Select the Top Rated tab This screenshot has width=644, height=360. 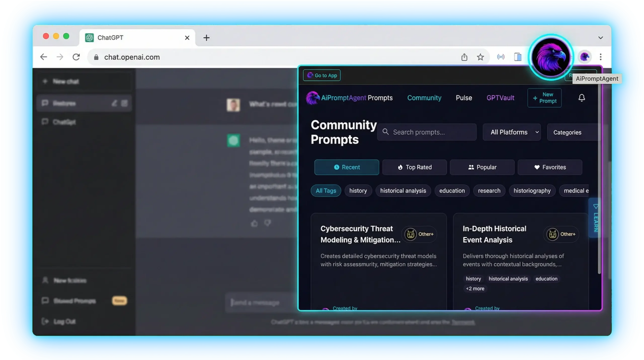coord(414,167)
